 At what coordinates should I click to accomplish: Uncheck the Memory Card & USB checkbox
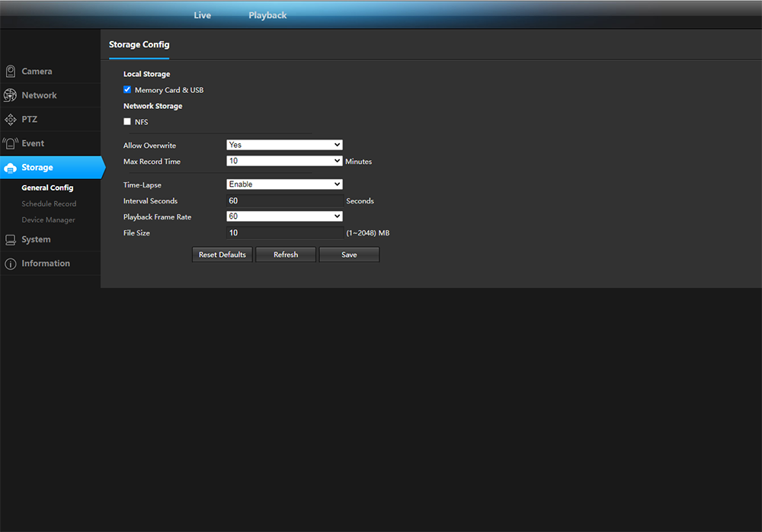pos(127,90)
